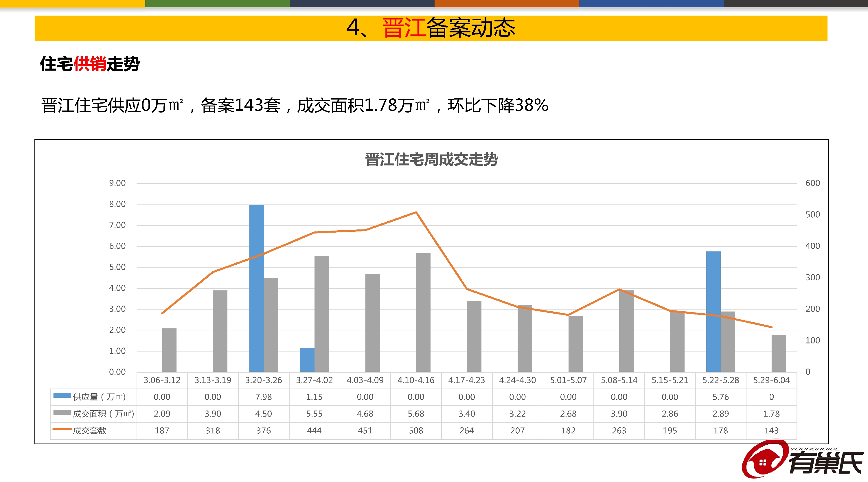Image resolution: width=868 pixels, height=482 pixels.
Task: Click the transaction area 4.50 cell
Action: [264, 414]
